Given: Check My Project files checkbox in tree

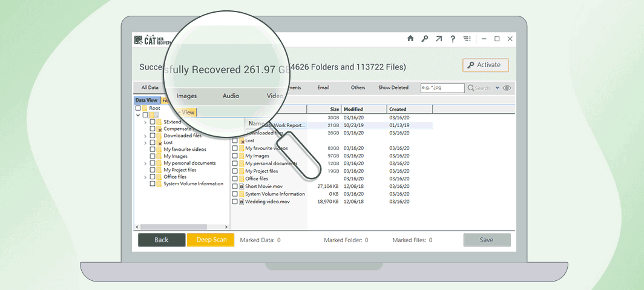Looking at the screenshot, I should click(x=153, y=170).
